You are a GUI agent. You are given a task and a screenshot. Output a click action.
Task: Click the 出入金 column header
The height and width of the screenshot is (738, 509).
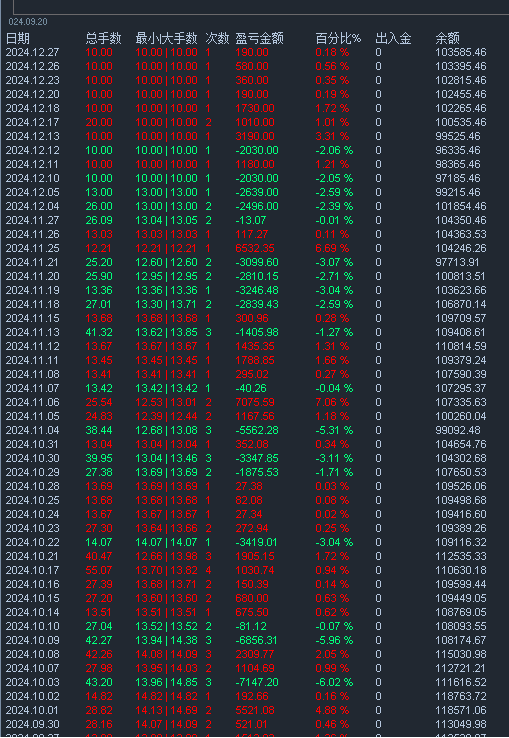click(393, 38)
